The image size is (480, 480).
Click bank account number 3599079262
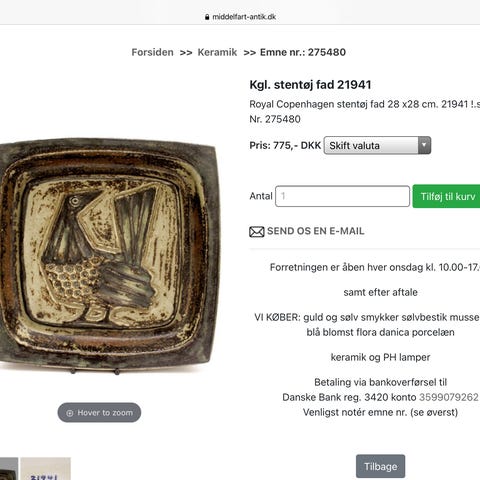(448, 397)
